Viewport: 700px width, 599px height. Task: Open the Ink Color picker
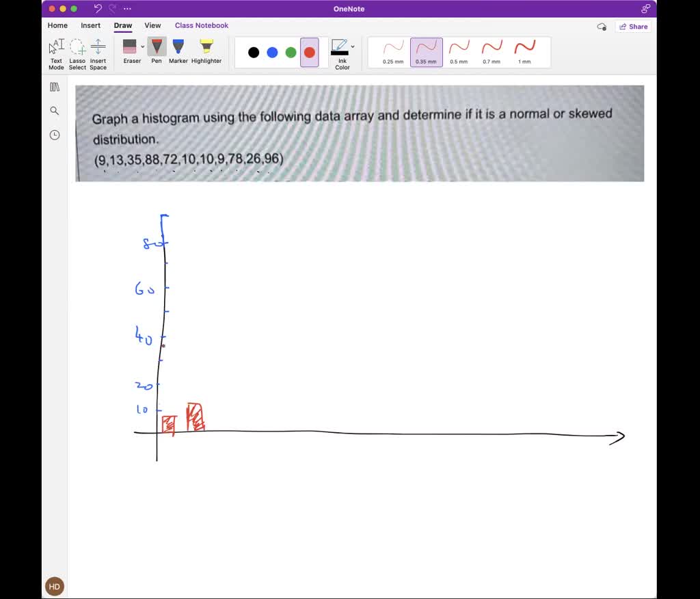pyautogui.click(x=340, y=54)
